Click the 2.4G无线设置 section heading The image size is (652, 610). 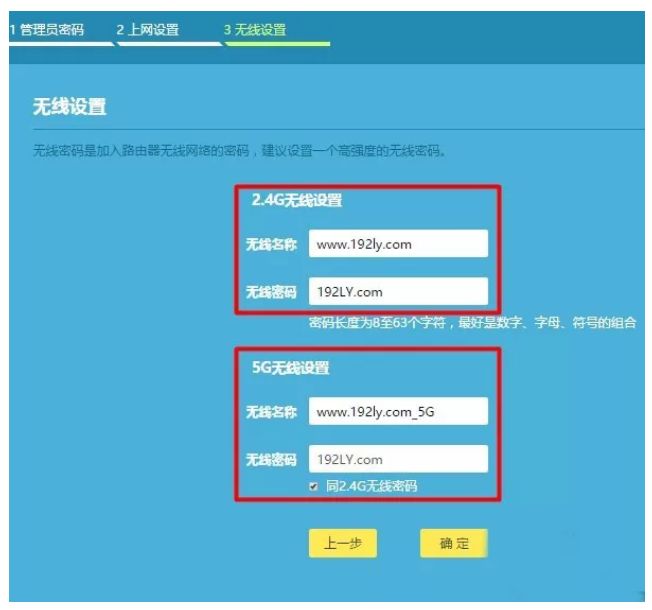[x=297, y=201]
